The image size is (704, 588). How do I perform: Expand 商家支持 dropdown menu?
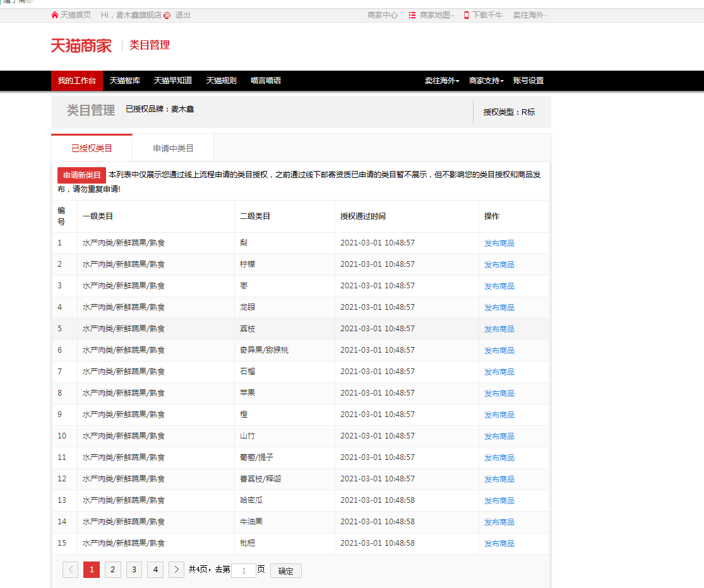point(486,81)
